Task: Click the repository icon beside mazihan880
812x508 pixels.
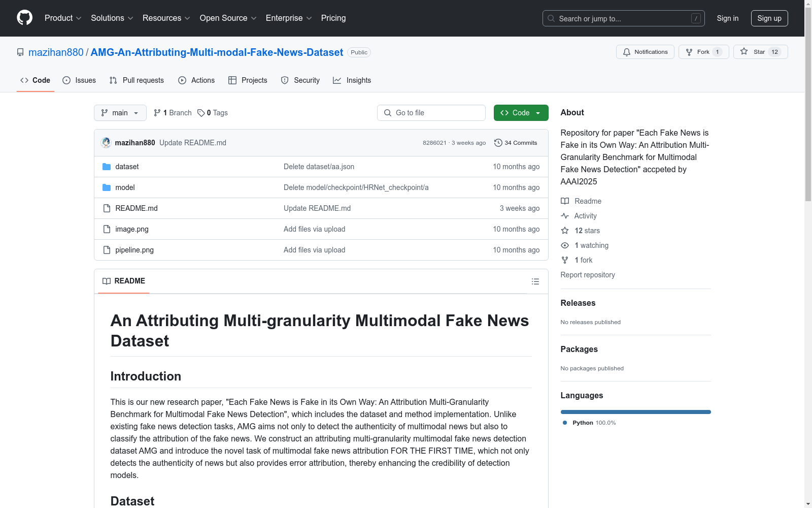Action: click(20, 52)
